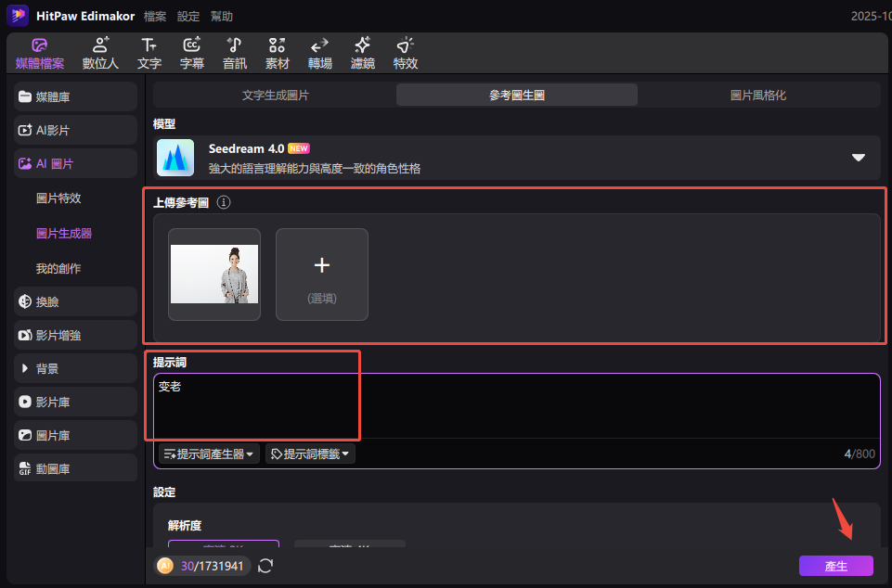Select the uploaded woman reference thumbnail
The height and width of the screenshot is (588, 892).
214,275
